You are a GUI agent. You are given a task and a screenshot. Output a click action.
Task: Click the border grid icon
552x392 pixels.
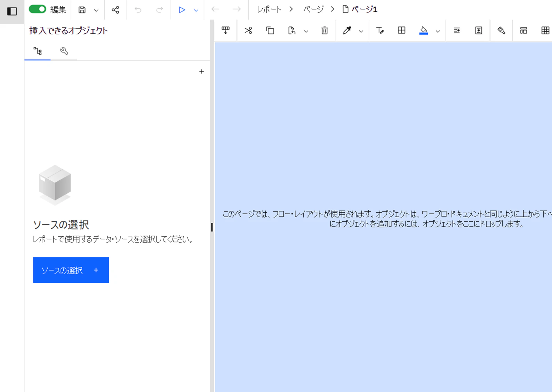401,31
